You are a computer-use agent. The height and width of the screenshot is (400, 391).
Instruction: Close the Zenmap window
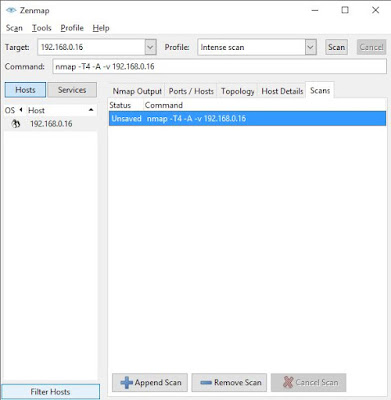click(x=376, y=10)
